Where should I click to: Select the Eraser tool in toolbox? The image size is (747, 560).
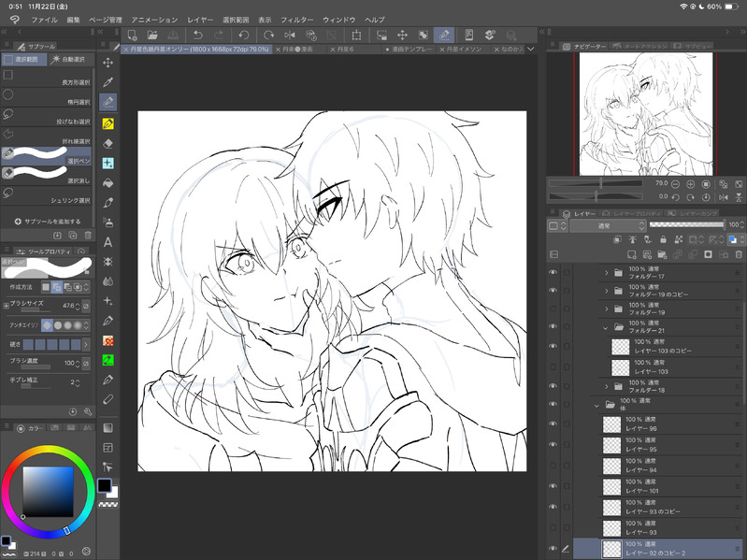[108, 143]
